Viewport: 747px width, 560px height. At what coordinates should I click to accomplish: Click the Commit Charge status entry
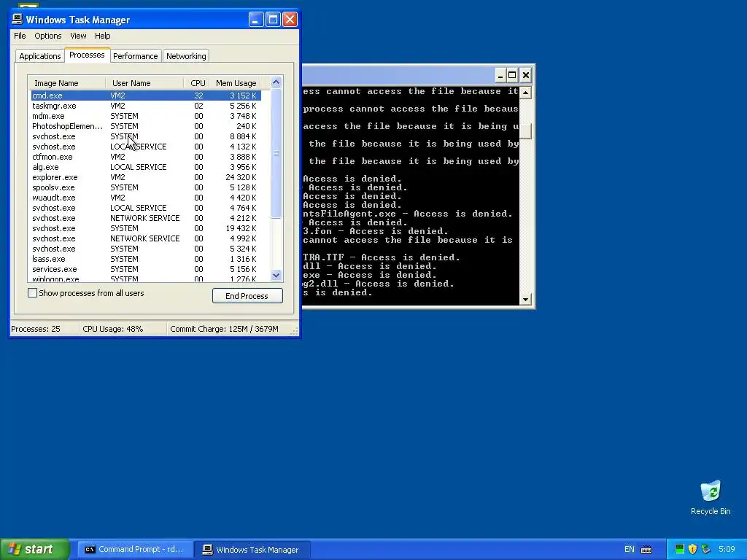pos(228,329)
